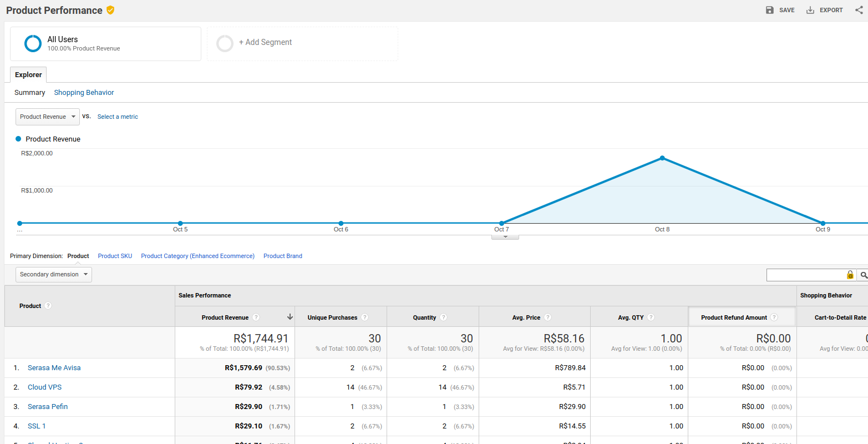Switch to the Shopping Behavior tab
Image resolution: width=868 pixels, height=444 pixels.
pyautogui.click(x=84, y=93)
